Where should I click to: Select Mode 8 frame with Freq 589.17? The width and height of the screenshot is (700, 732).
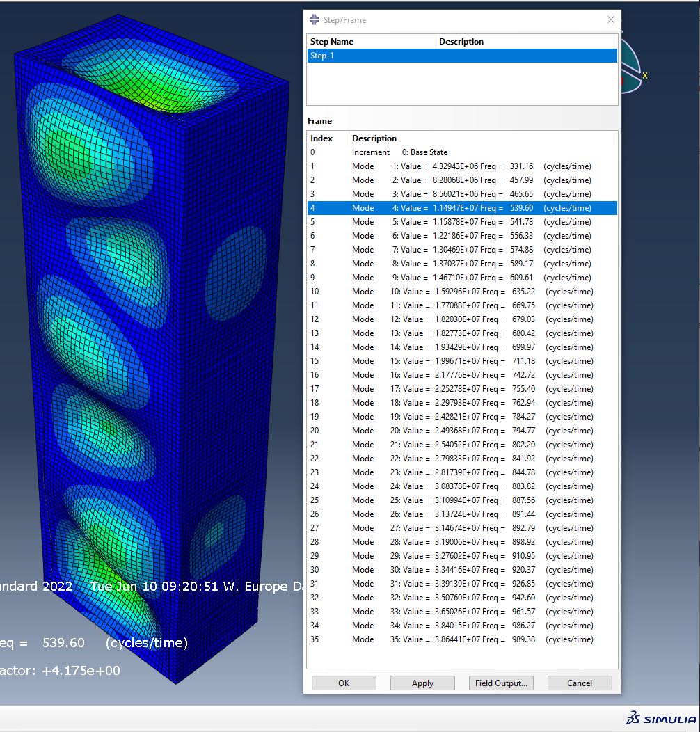tap(462, 264)
